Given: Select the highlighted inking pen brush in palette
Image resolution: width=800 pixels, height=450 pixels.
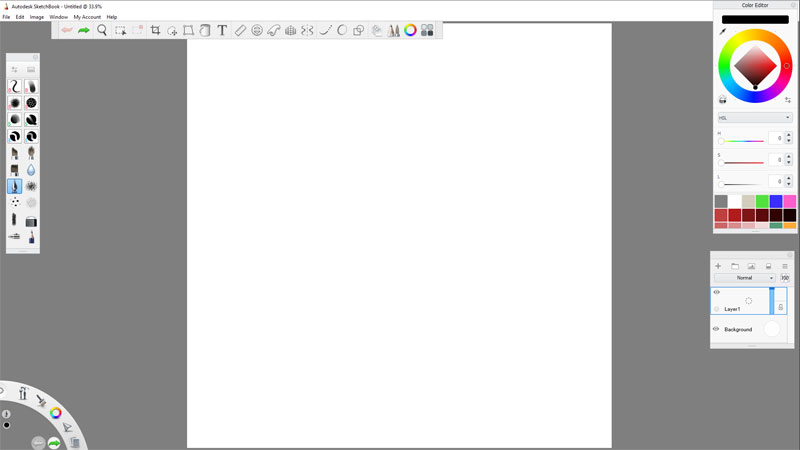Looking at the screenshot, I should coord(14,186).
